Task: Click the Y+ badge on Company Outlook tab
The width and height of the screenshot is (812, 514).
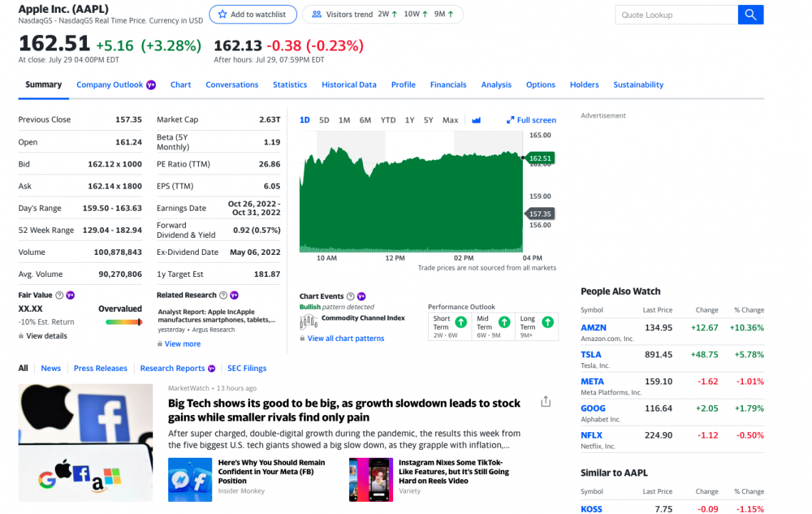Action: 150,85
